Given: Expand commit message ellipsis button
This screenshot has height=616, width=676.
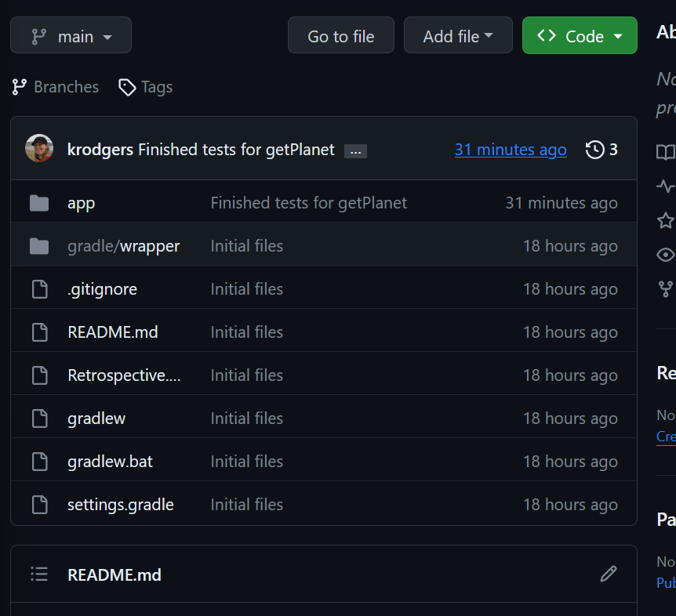Looking at the screenshot, I should pos(355,151).
